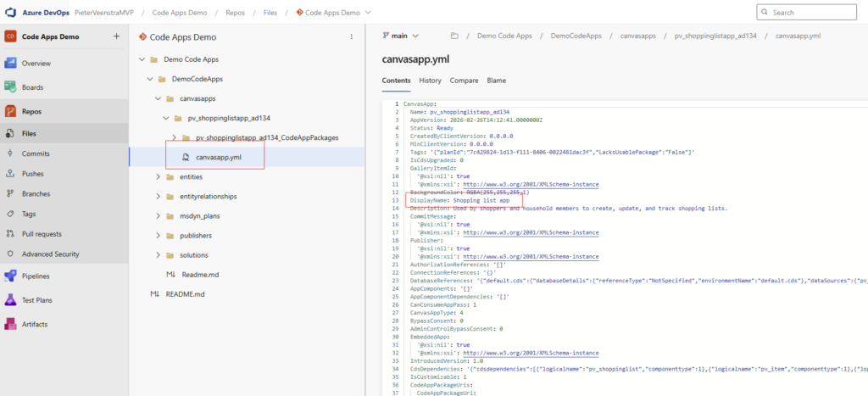
Task: Click the Code Apps Demo project avatar icon
Action: tap(10, 36)
